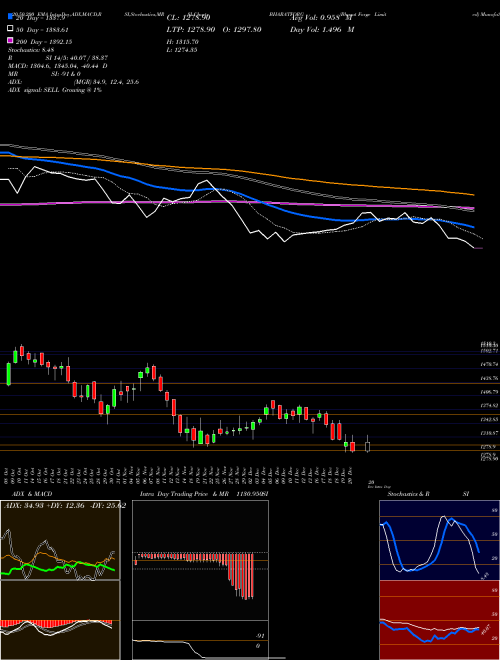Select the 'O: 1297.80' open value
Viewport: 500px width, 660px height.
point(242,30)
